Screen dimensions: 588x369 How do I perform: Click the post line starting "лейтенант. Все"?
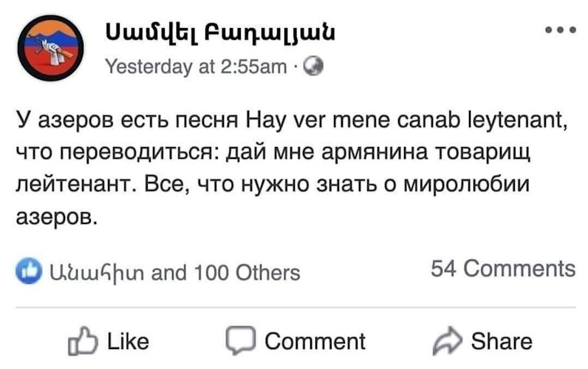tap(273, 184)
